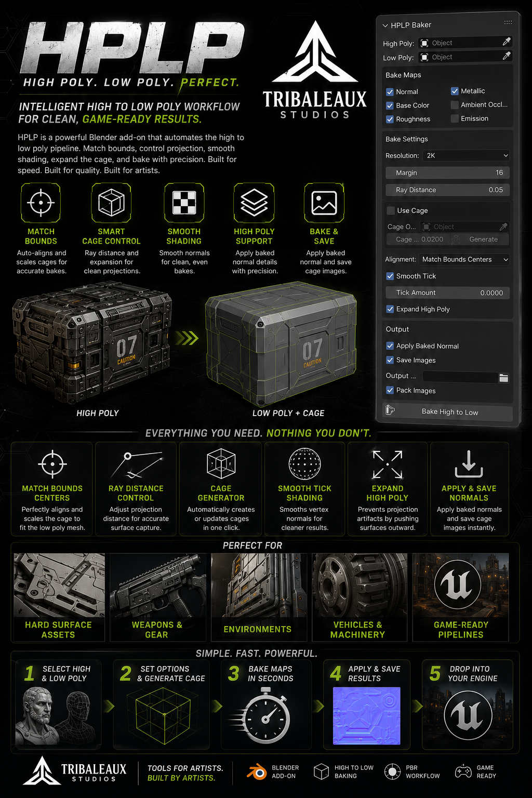Viewport: 532px width, 798px height.
Task: Click the Expand High Poly arrows icon
Action: coord(388,464)
